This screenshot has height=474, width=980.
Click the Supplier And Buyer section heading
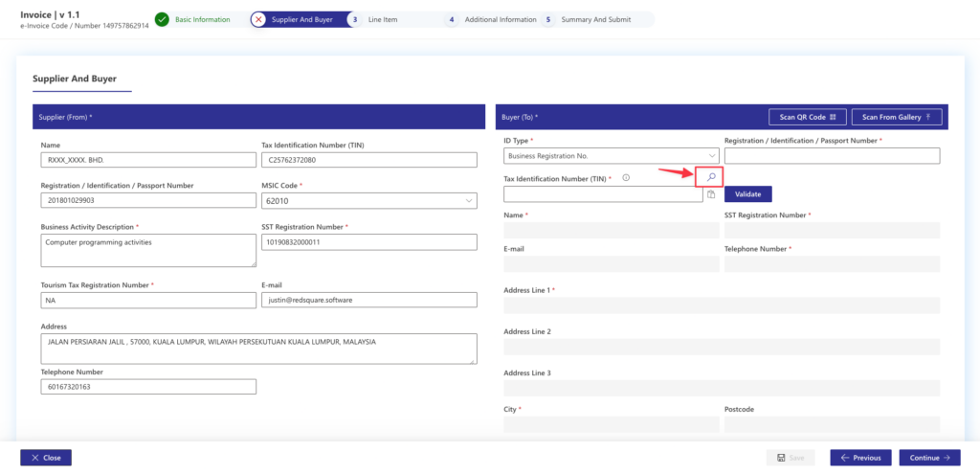coord(75,79)
